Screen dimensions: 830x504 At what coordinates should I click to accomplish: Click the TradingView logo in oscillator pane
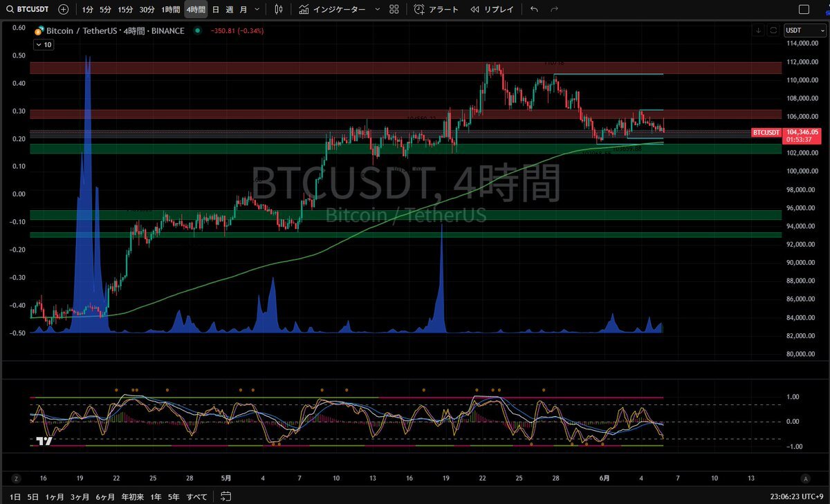point(44,441)
